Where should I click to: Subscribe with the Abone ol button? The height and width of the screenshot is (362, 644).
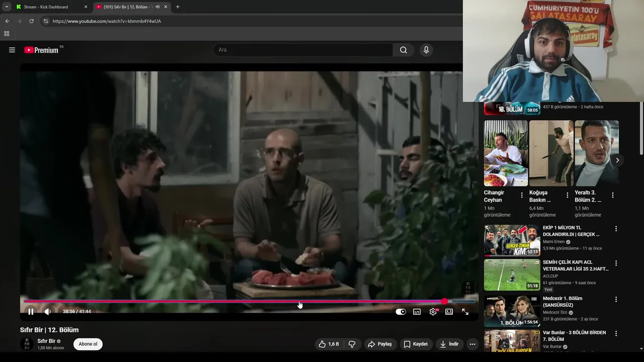click(x=88, y=344)
